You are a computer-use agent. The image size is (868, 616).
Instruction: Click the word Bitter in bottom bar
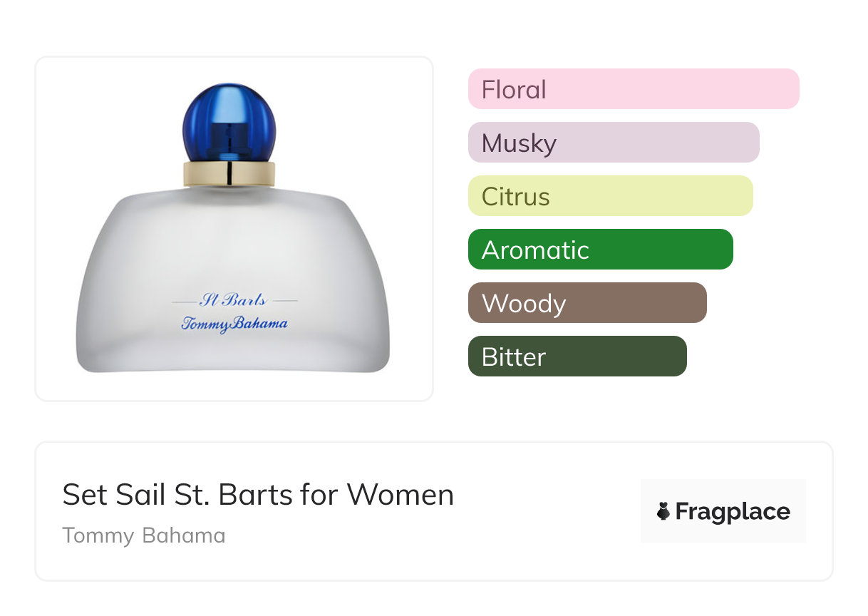[513, 356]
